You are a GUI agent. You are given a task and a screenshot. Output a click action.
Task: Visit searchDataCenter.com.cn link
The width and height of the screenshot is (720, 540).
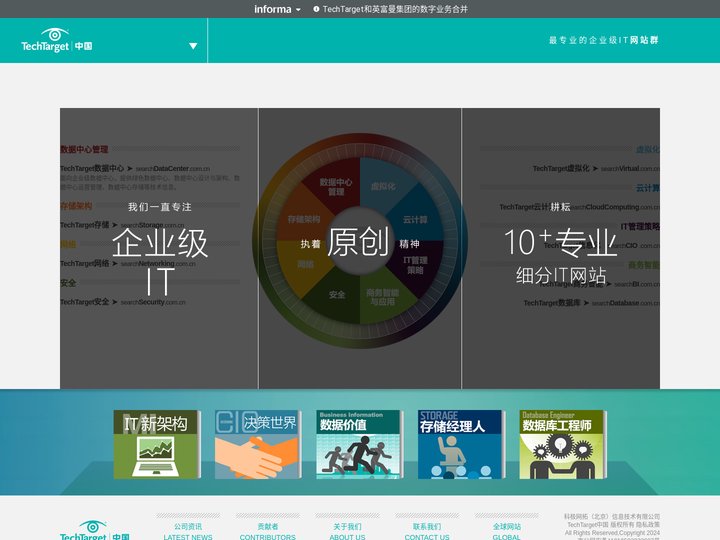[173, 169]
